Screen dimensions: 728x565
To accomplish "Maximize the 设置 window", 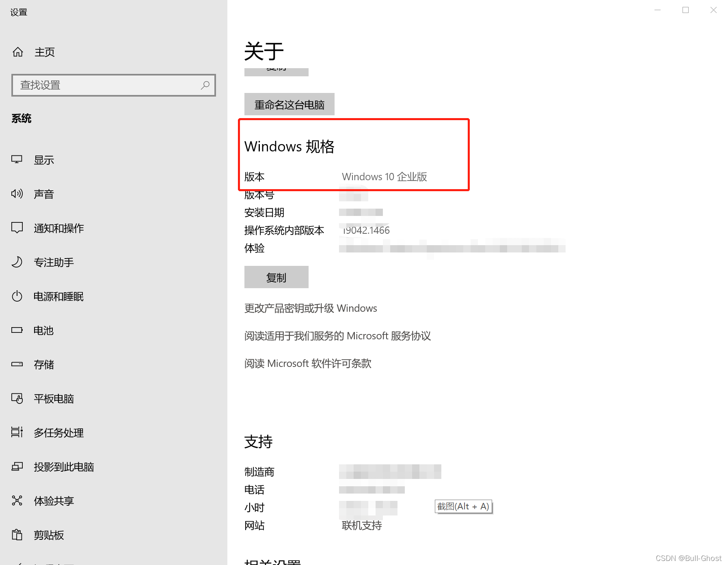I will point(686,10).
